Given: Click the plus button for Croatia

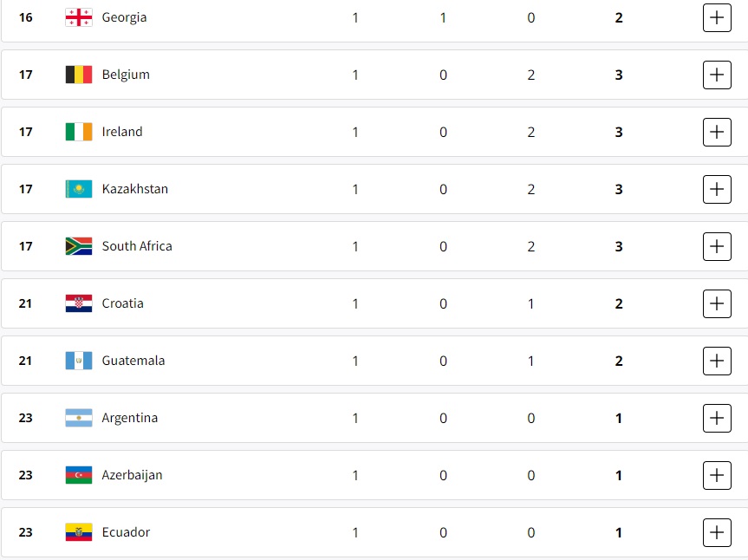Looking at the screenshot, I should click(x=717, y=304).
